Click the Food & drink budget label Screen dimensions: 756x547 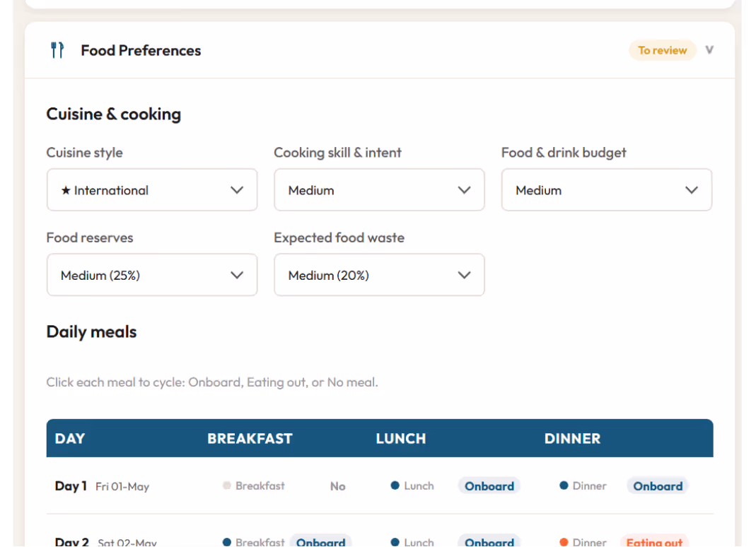[x=564, y=153]
